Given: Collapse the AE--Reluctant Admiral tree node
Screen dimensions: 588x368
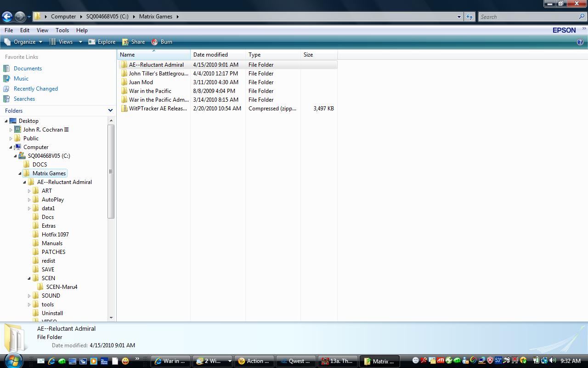Looking at the screenshot, I should [24, 182].
